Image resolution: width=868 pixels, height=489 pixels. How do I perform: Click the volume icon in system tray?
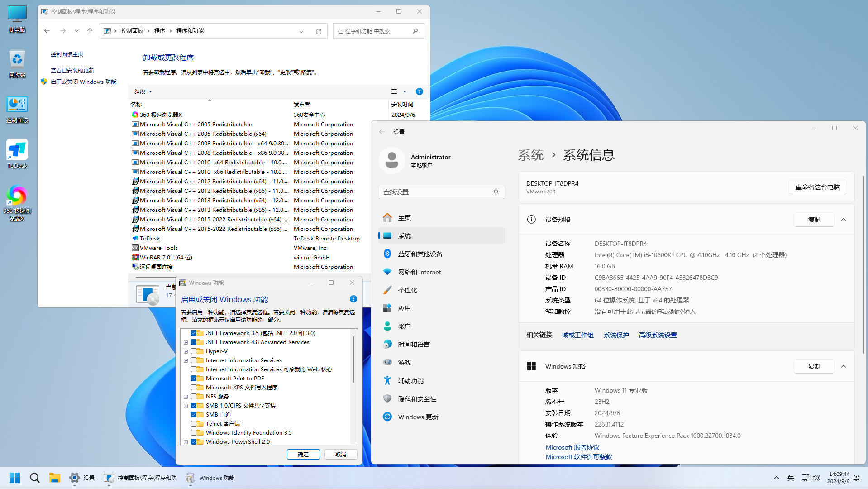816,478
